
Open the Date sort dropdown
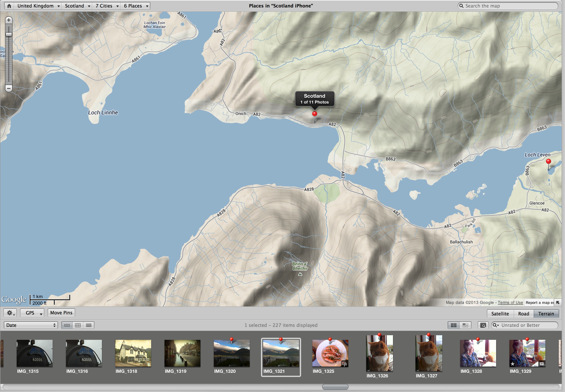coord(31,325)
